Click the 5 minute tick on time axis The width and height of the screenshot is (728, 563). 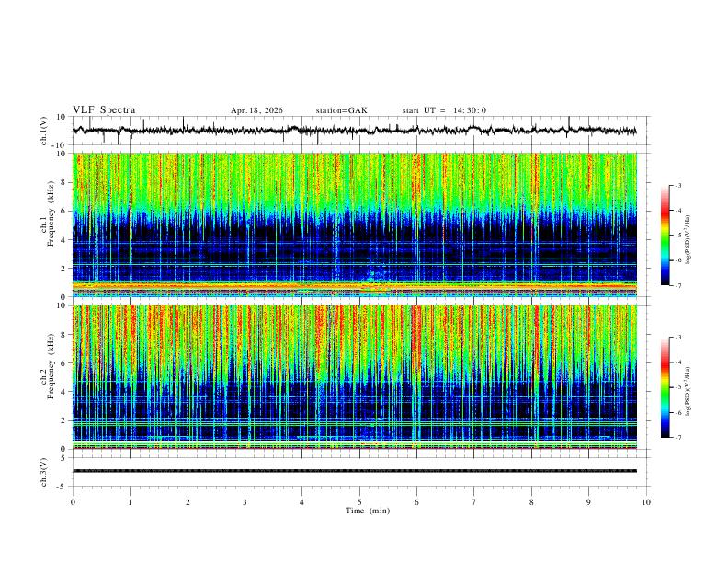tap(359, 502)
